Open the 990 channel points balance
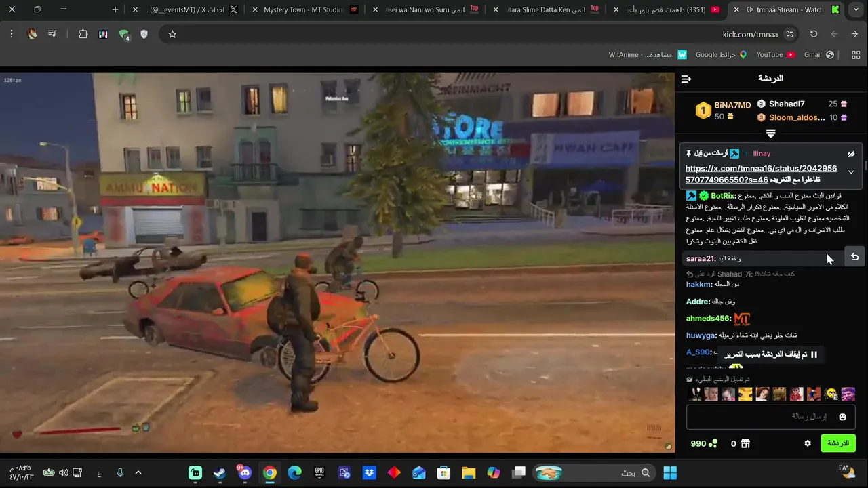Viewport: 868px width, 488px height. tap(704, 443)
